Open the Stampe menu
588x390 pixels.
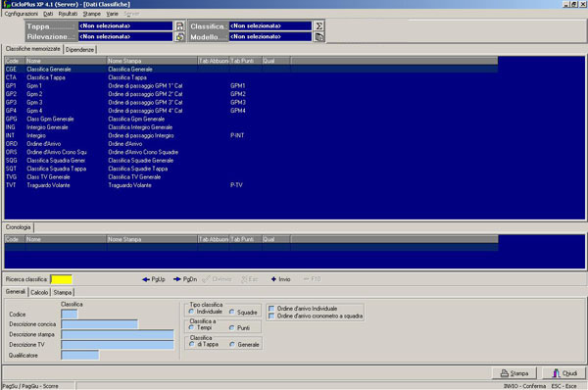pyautogui.click(x=92, y=14)
